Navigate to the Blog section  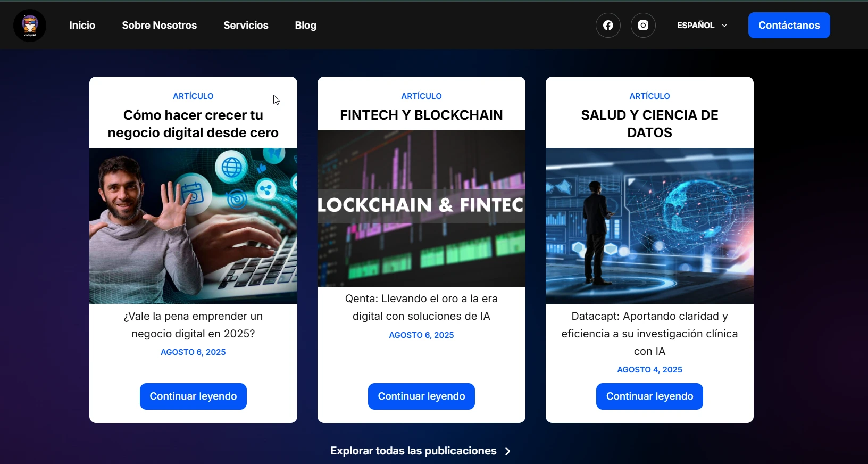pyautogui.click(x=306, y=26)
